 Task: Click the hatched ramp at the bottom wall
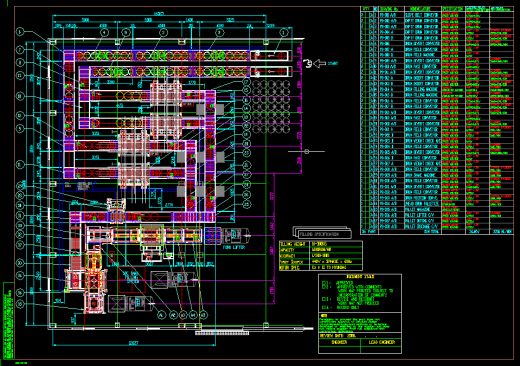[x=222, y=333]
